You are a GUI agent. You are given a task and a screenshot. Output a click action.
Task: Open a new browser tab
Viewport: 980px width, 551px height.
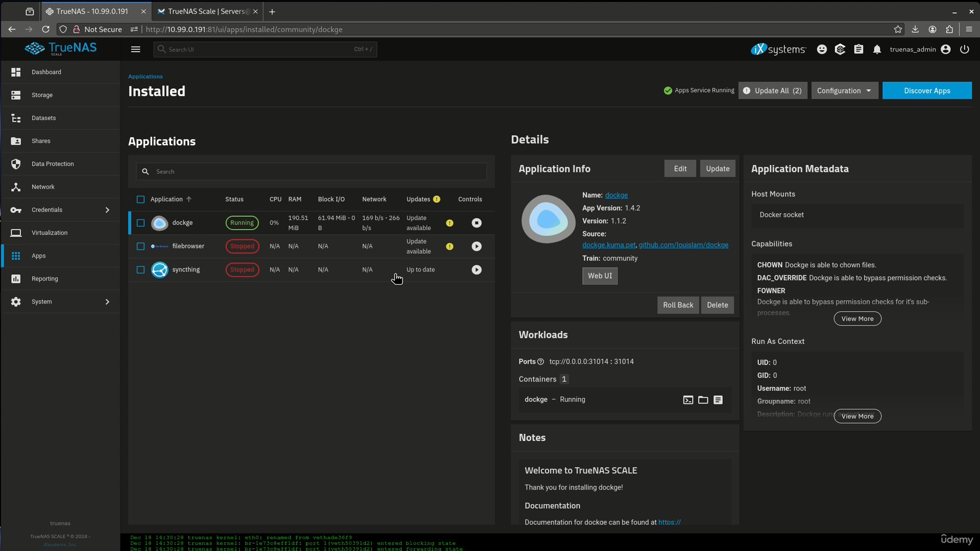tap(272, 11)
